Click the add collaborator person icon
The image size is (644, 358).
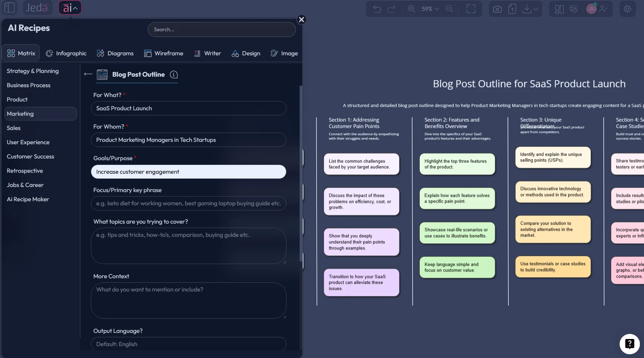pyautogui.click(x=603, y=9)
